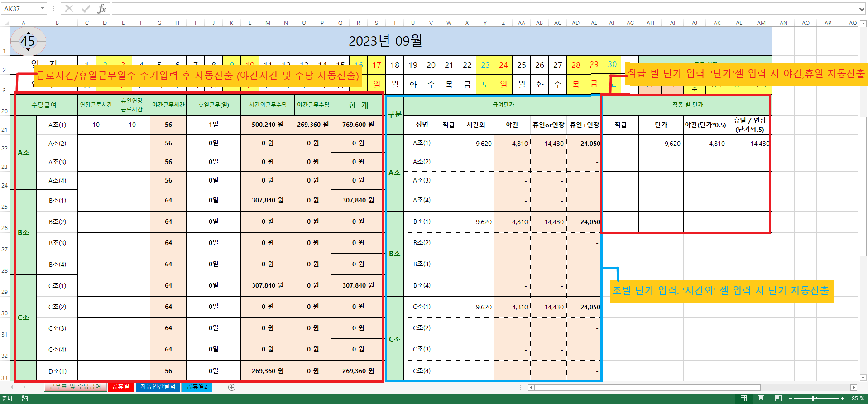Switch to Page Layout view
Image resolution: width=868 pixels, height=404 pixels.
pyautogui.click(x=761, y=399)
